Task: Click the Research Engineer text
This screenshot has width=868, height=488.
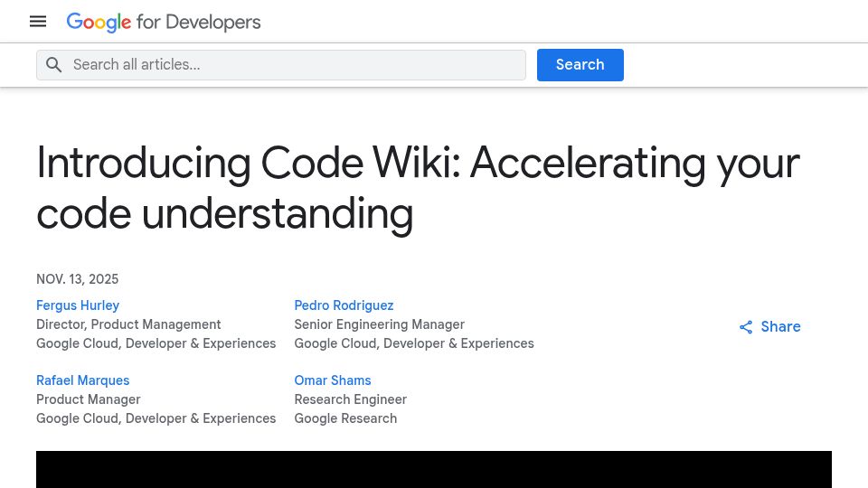Action: point(351,399)
